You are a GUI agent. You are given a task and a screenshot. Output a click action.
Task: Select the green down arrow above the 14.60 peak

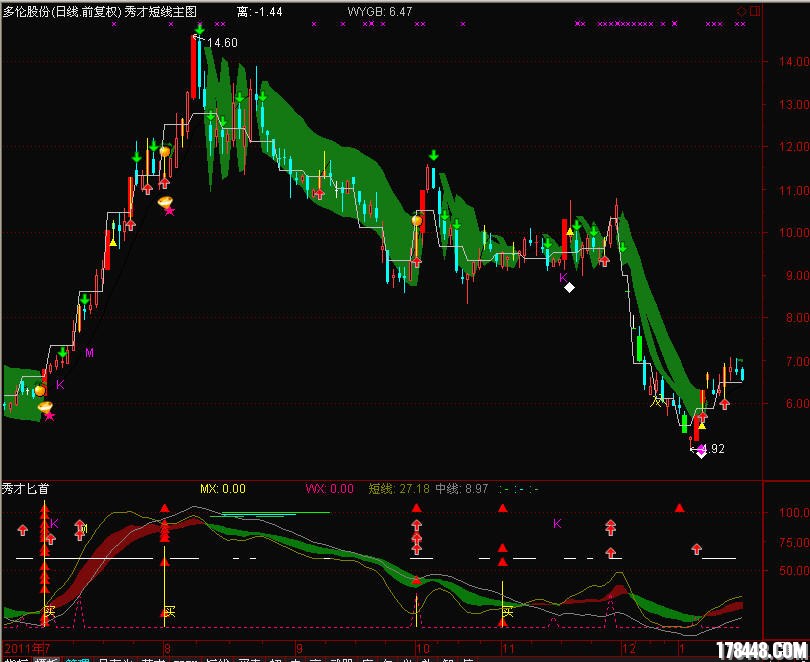click(x=199, y=28)
